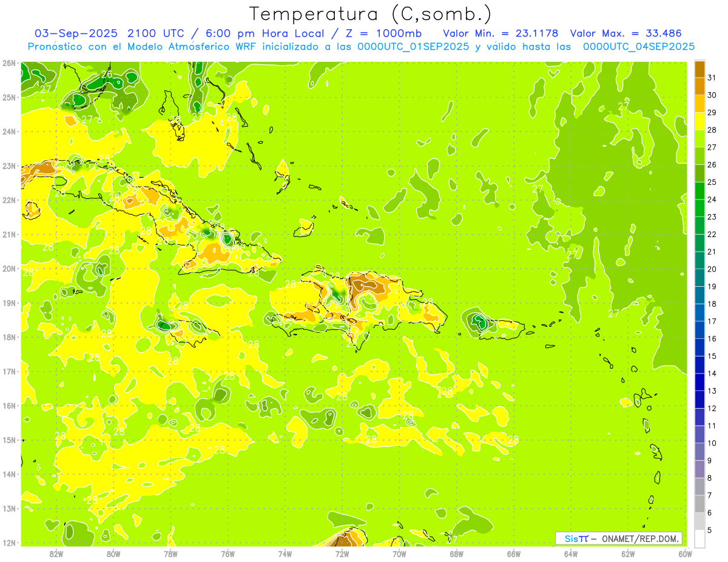Click the 66W longitude axis label

[514, 554]
